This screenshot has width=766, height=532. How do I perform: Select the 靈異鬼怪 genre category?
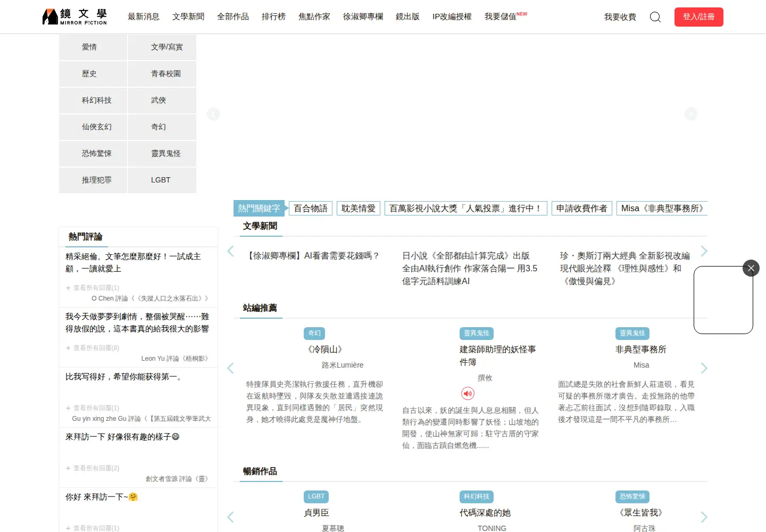point(162,153)
